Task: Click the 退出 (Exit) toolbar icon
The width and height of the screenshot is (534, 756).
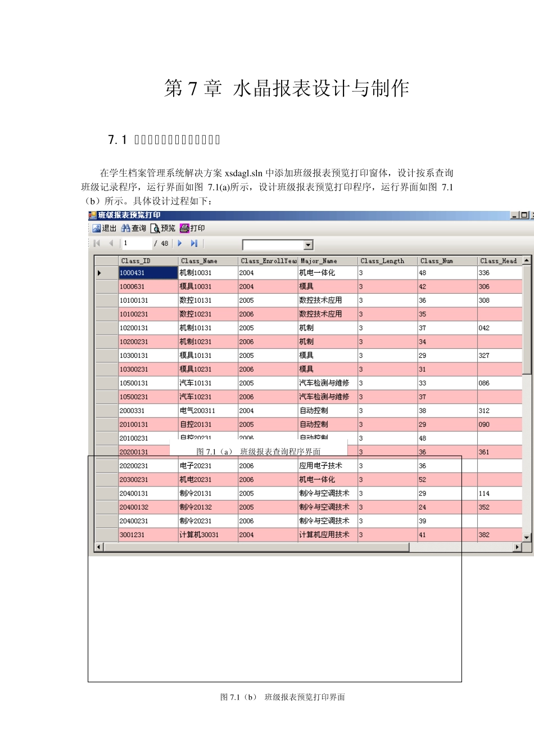Action: click(x=97, y=228)
